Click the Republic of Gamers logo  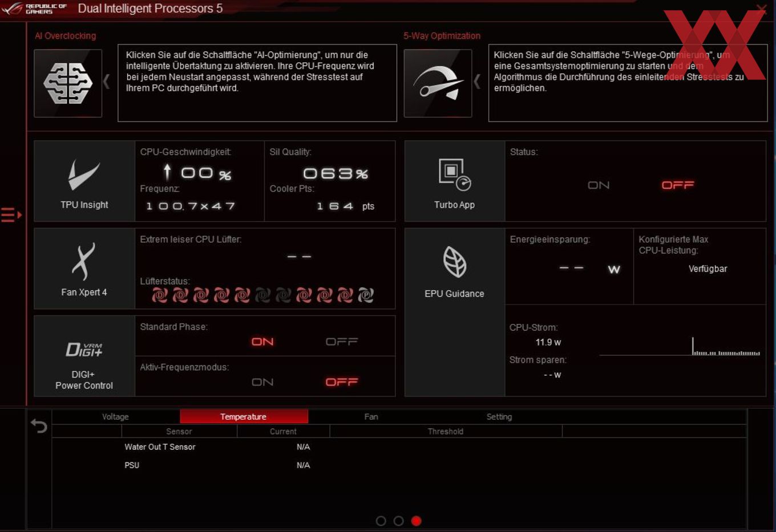click(x=34, y=9)
